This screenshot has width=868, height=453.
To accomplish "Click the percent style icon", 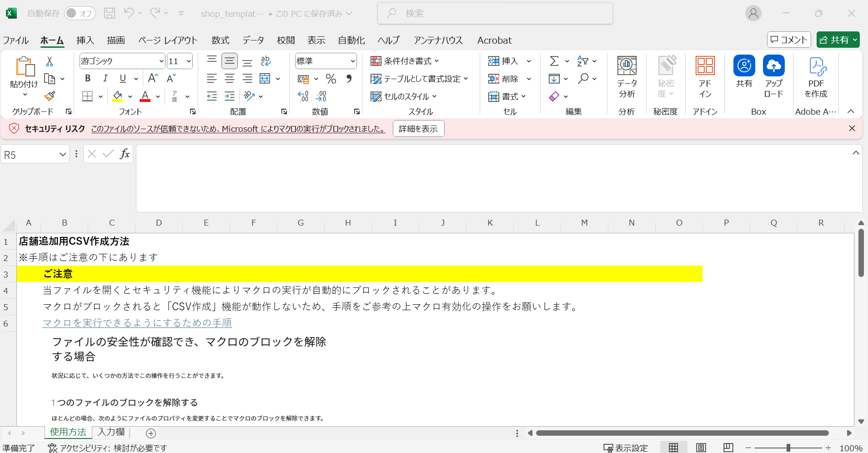I will 331,79.
